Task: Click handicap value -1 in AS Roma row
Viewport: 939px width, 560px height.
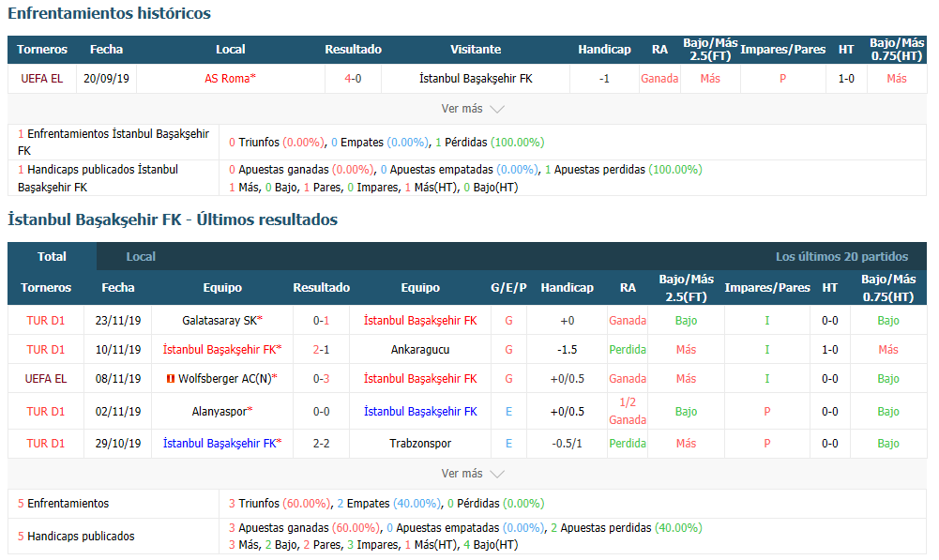Action: [604, 79]
